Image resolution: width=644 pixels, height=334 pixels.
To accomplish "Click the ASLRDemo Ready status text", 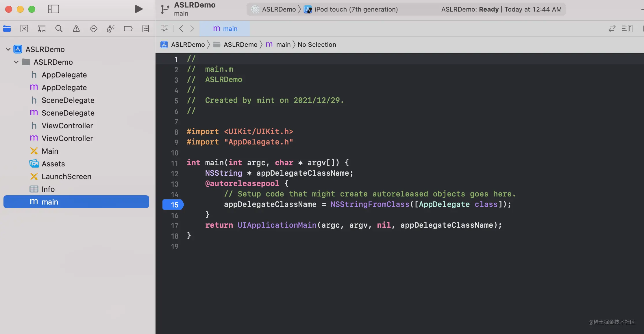I will click(x=501, y=9).
